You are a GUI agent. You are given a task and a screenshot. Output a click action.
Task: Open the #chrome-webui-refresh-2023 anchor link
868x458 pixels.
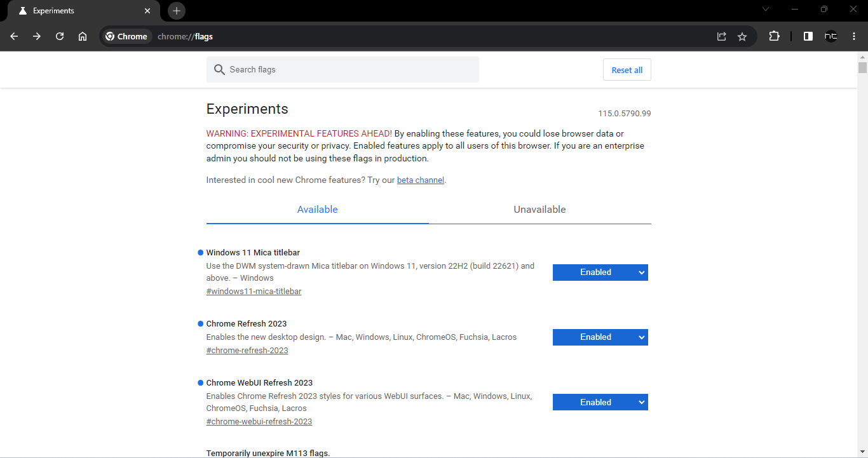pos(259,422)
